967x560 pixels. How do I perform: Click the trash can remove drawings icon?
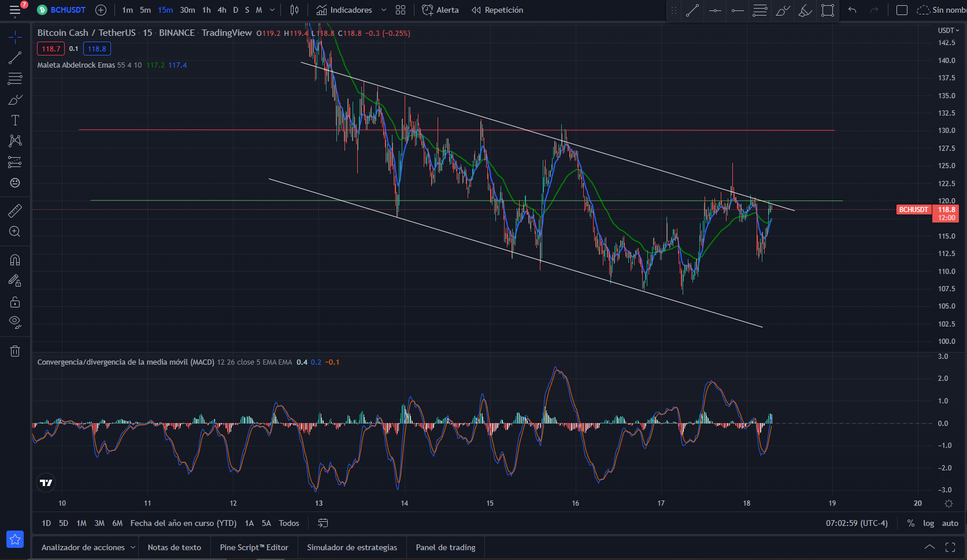[x=15, y=351]
